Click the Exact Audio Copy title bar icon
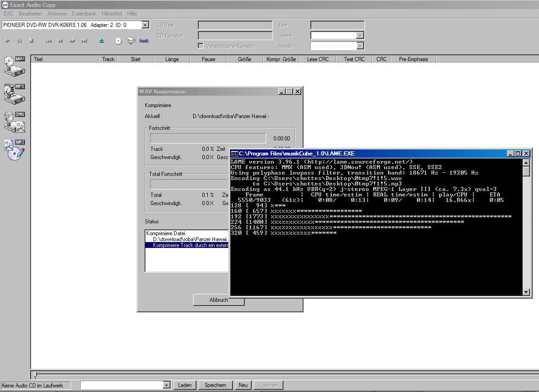 point(5,5)
